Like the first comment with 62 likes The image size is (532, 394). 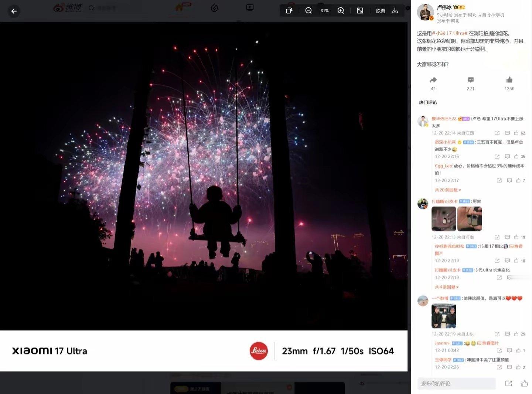click(x=516, y=133)
